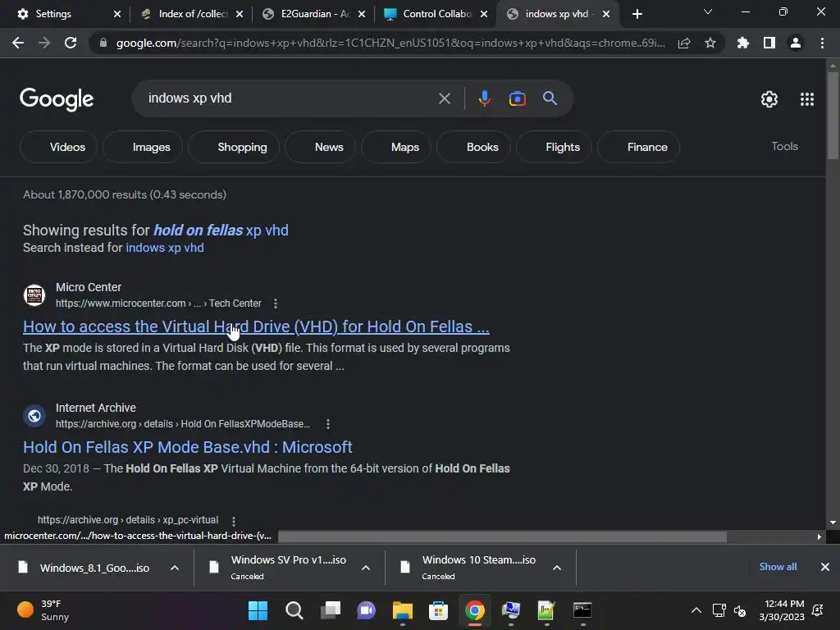Filter results by Maps
Viewport: 840px width, 630px height.
click(396, 148)
